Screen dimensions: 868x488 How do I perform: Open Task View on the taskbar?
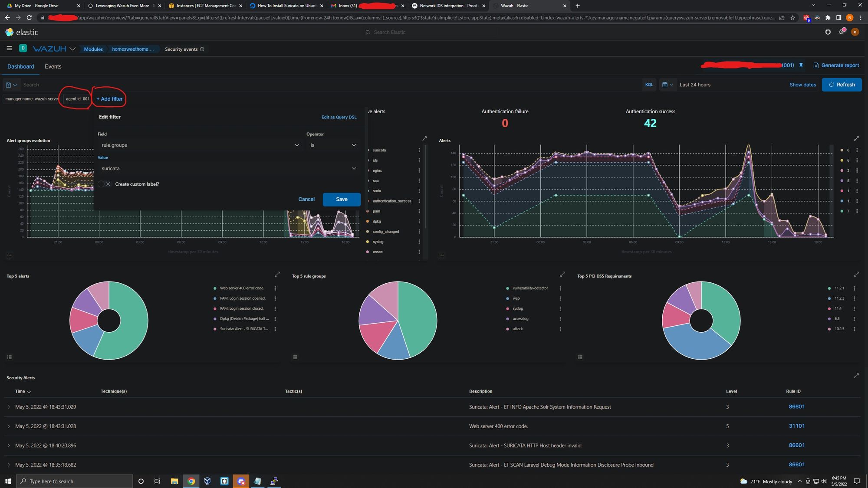click(x=157, y=481)
